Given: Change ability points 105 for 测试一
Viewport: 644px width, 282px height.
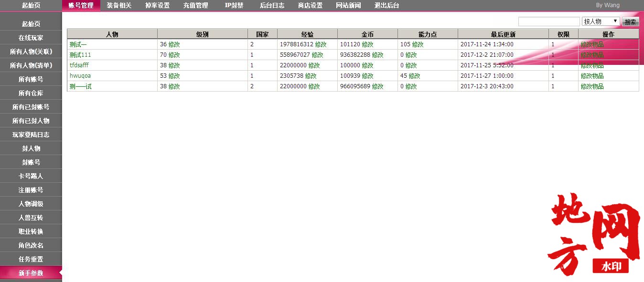Looking at the screenshot, I should (x=419, y=44).
